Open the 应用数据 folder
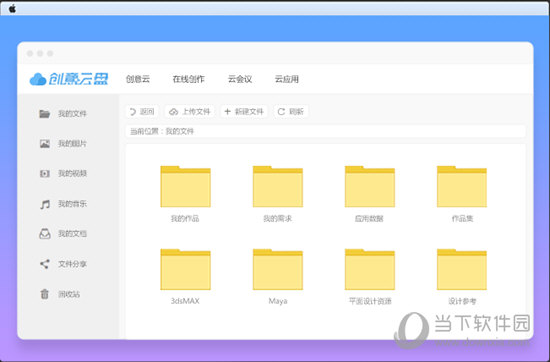 tap(370, 186)
